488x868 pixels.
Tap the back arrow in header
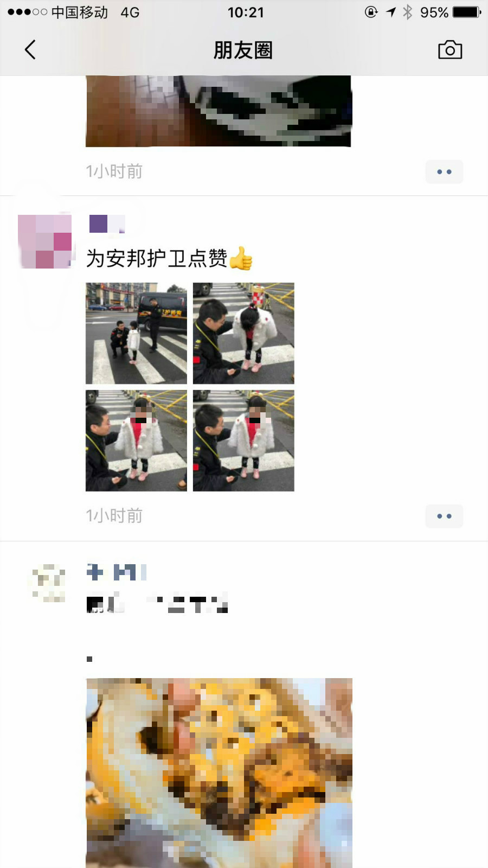pos(30,49)
